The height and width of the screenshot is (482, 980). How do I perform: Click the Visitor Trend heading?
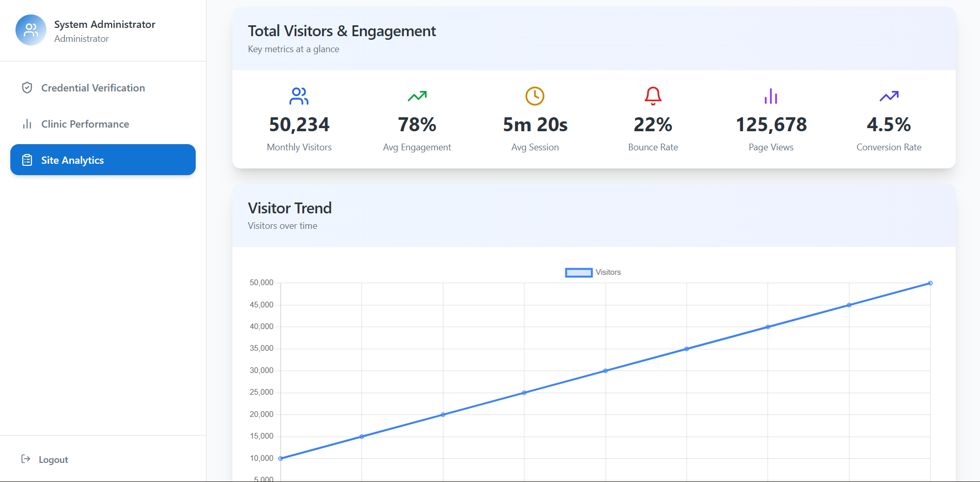point(290,208)
